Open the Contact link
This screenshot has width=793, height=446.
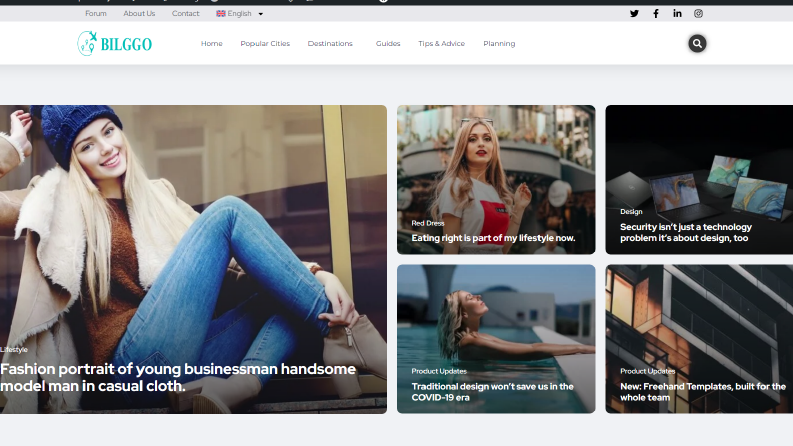coord(186,14)
